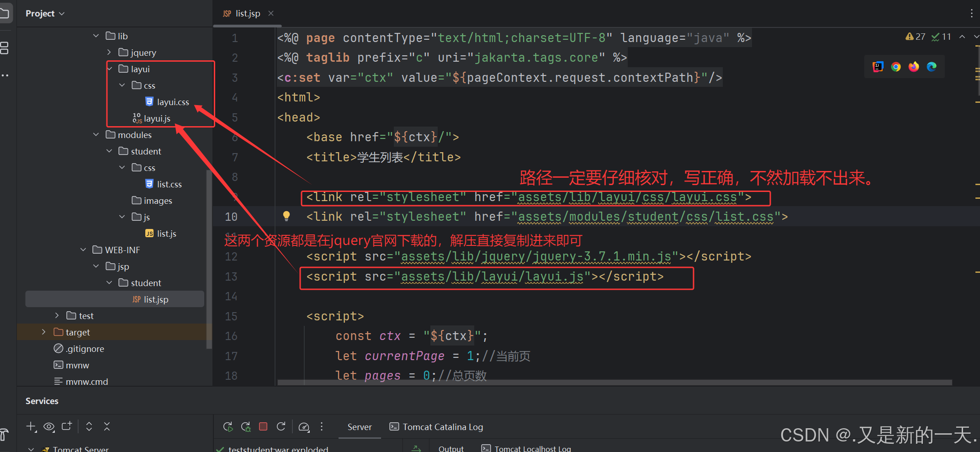
Task: Select the images folder
Action: click(x=152, y=201)
